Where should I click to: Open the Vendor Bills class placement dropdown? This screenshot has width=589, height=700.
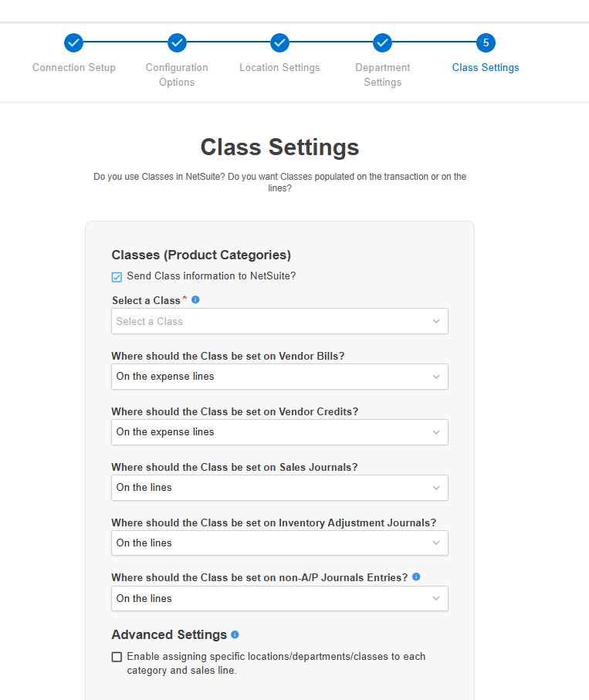point(279,377)
